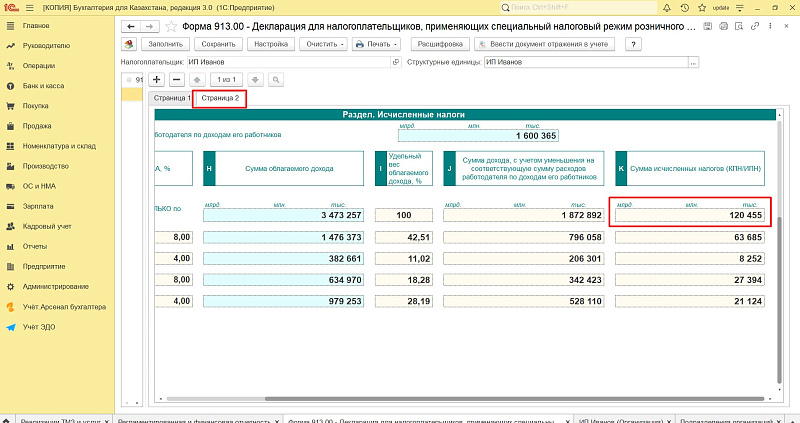The width and height of the screenshot is (800, 423).
Task: Click the add page plus icon
Action: coord(156,78)
